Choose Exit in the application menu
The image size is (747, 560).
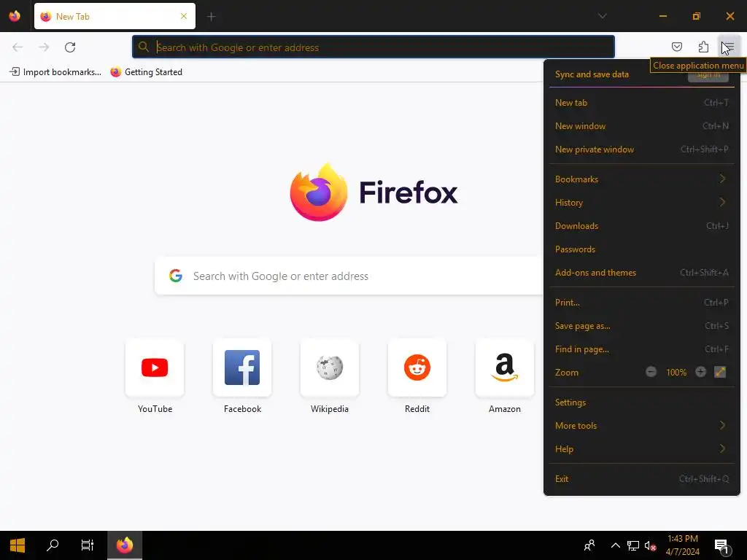tap(642, 479)
